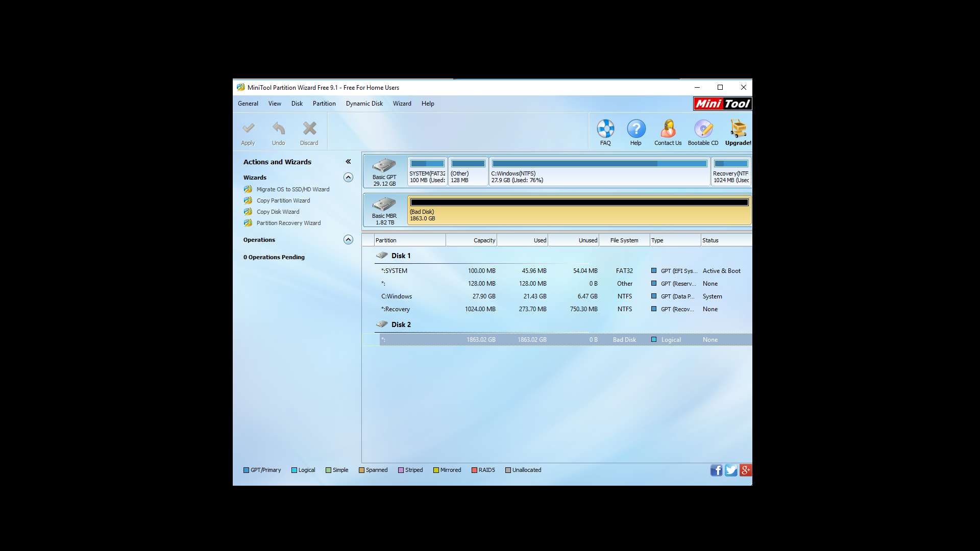Open the Bootable CD icon
Image resolution: width=980 pixels, height=551 pixels.
(703, 129)
